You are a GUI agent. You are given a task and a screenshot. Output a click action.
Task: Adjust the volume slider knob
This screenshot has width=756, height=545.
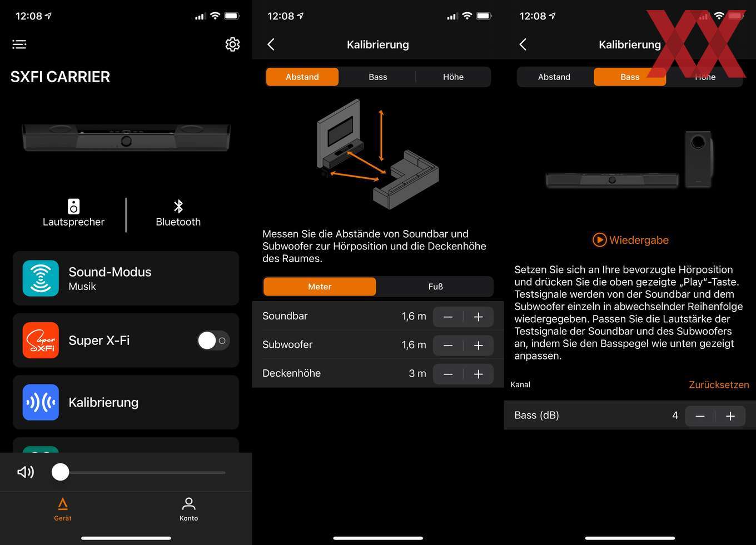coord(61,472)
